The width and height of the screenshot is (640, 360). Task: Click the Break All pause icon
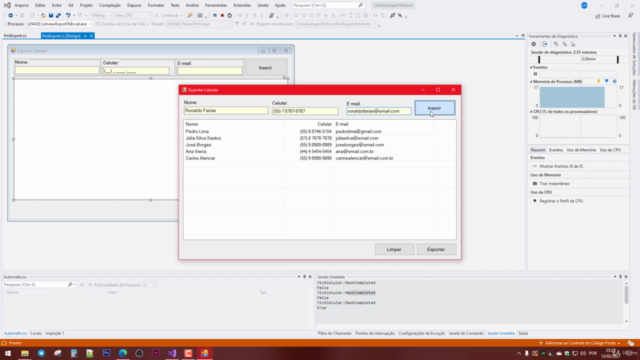tap(215, 16)
